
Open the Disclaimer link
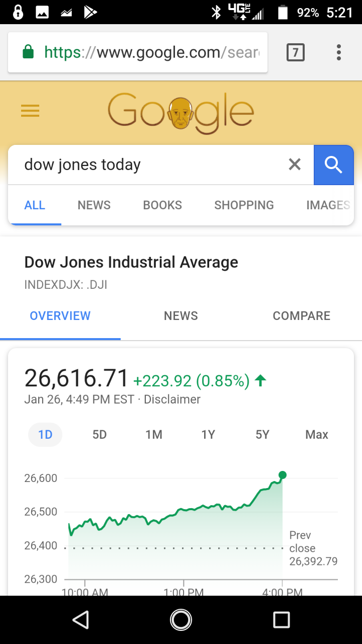pyautogui.click(x=172, y=399)
